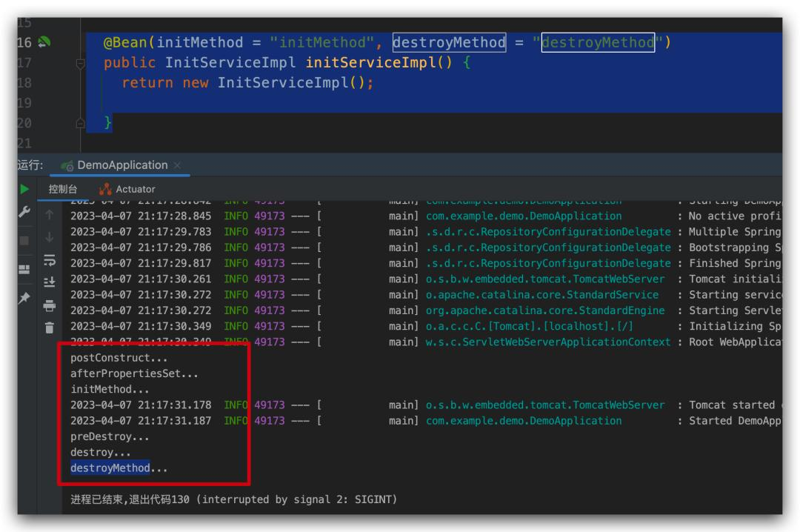Click the "destroyMethod" string value in editor
800x532 pixels.
[598, 42]
